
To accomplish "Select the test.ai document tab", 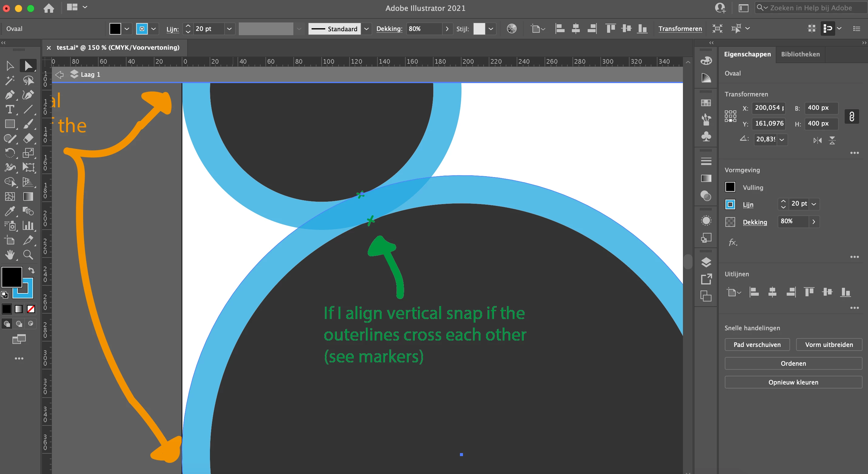I will pos(118,48).
